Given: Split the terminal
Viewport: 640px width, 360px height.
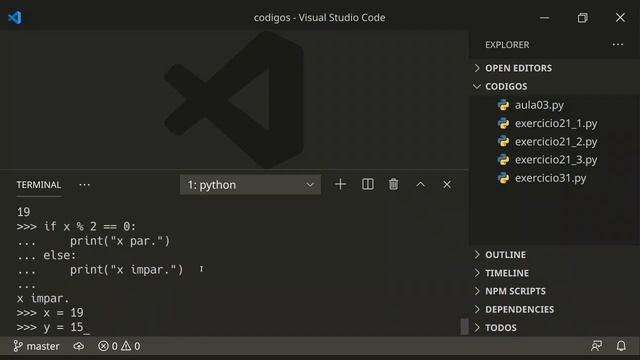Looking at the screenshot, I should [x=367, y=184].
